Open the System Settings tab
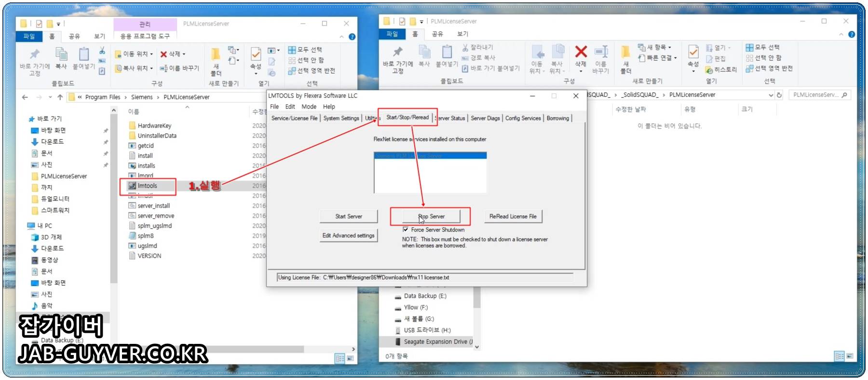Viewport: 868px width, 380px height. pos(341,118)
